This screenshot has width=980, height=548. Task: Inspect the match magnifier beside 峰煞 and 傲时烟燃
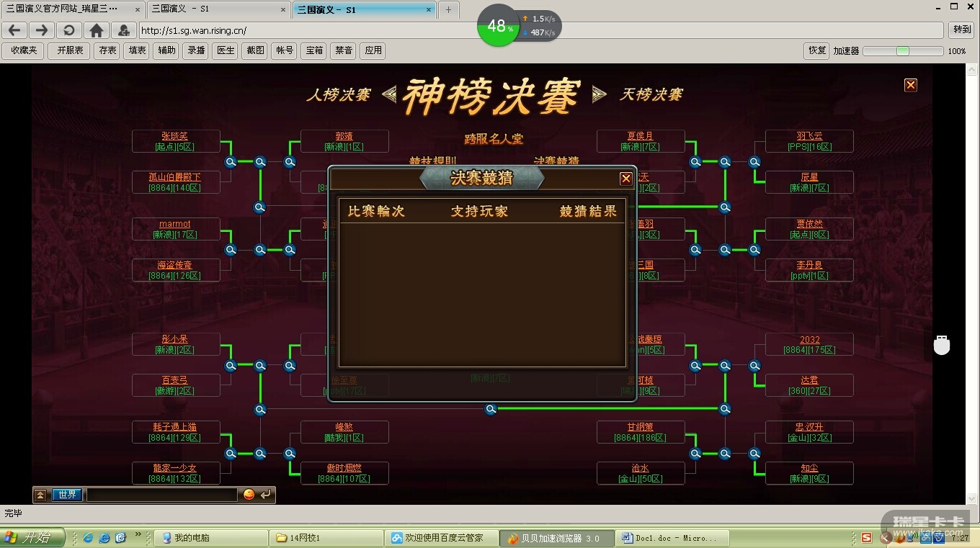tap(290, 454)
